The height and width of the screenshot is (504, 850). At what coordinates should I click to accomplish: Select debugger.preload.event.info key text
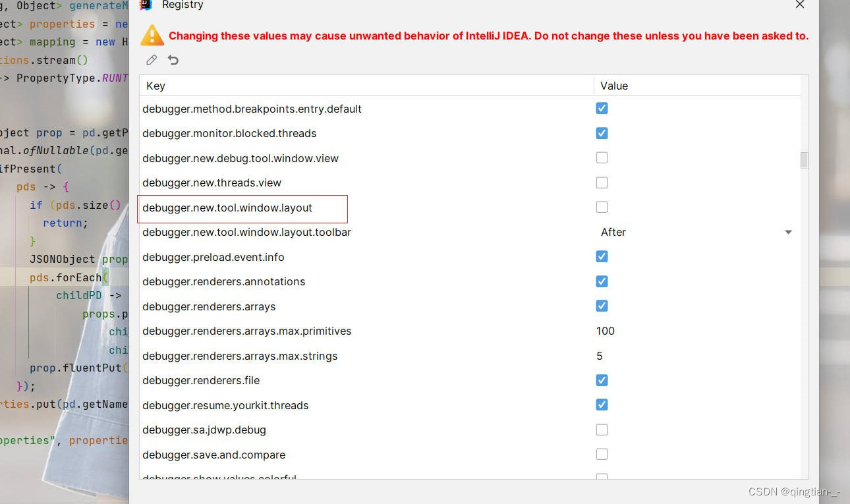pyautogui.click(x=213, y=257)
